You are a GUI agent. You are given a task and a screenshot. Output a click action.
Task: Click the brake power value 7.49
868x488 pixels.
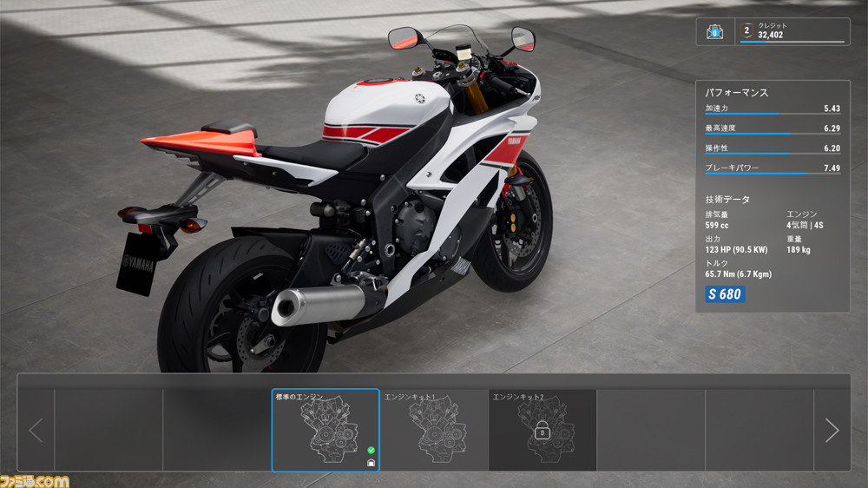coord(832,168)
